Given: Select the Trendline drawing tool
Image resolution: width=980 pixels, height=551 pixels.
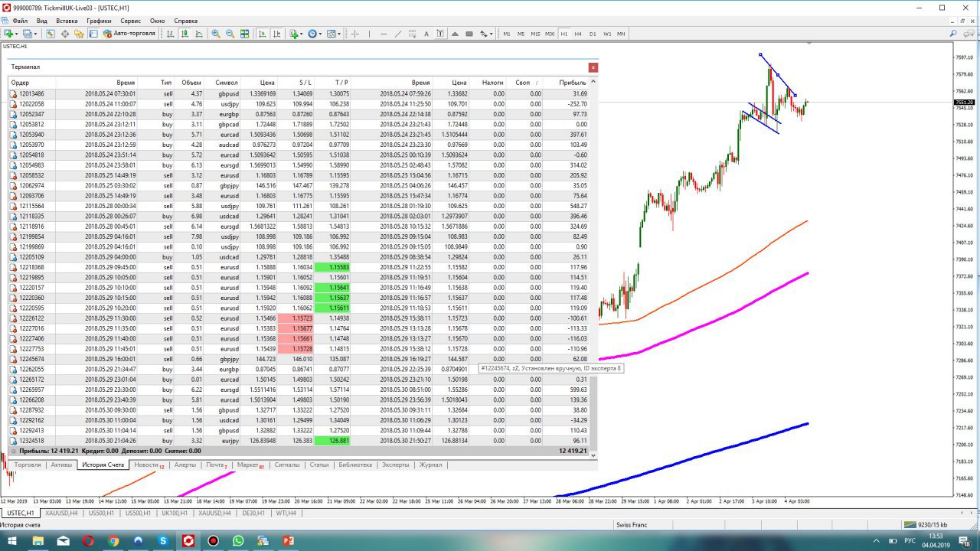Looking at the screenshot, I should click(398, 34).
